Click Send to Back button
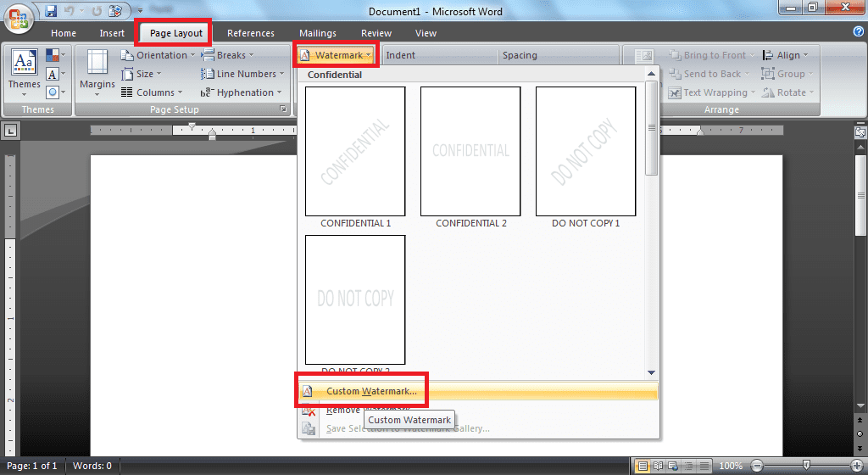 point(709,74)
